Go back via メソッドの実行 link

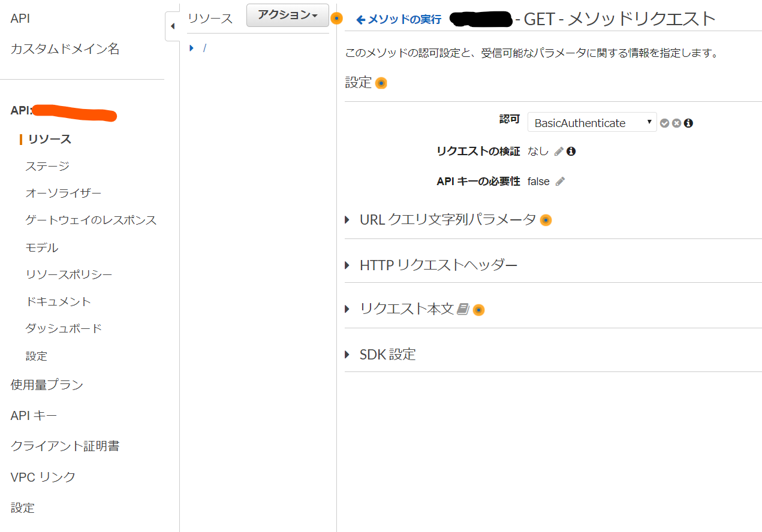[x=399, y=20]
